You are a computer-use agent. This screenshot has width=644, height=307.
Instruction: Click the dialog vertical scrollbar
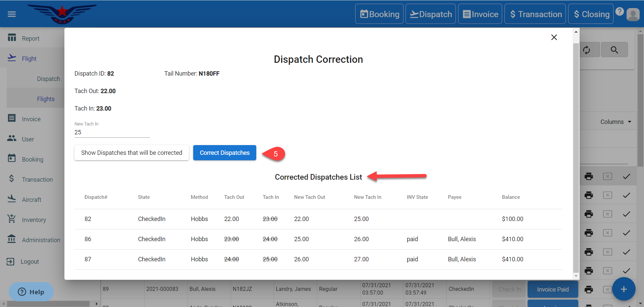click(x=576, y=158)
